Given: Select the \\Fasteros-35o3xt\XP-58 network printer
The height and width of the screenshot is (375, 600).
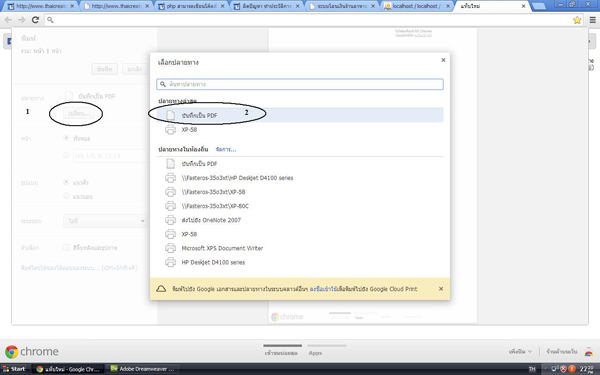Looking at the screenshot, I should 300,192.
